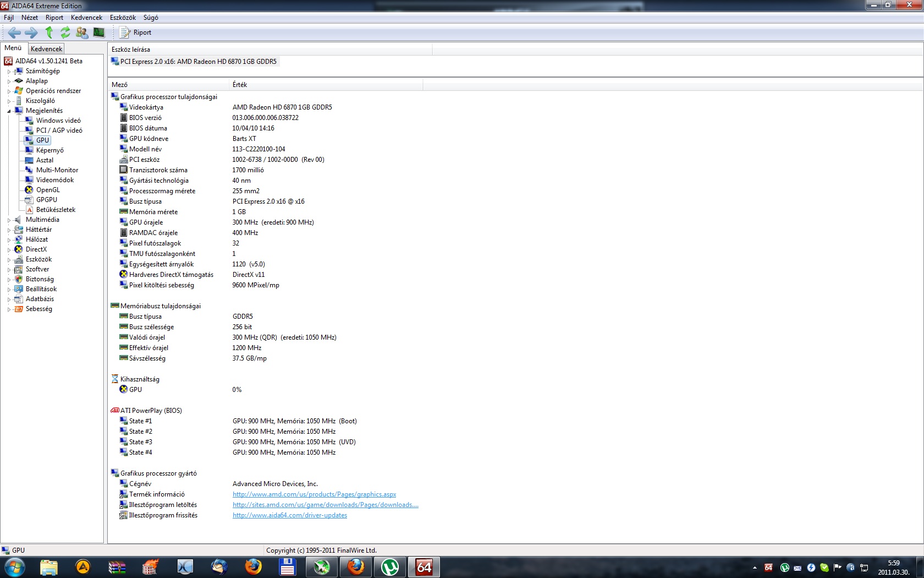This screenshot has height=578, width=924.
Task: Switch to the Menü tab in sidebar
Action: pyautogui.click(x=13, y=48)
